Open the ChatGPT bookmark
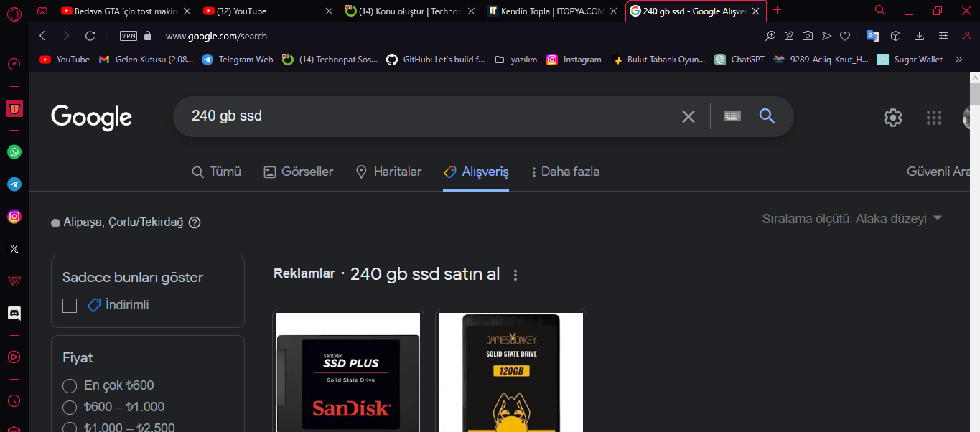Viewport: 980px width, 432px height. tap(739, 60)
